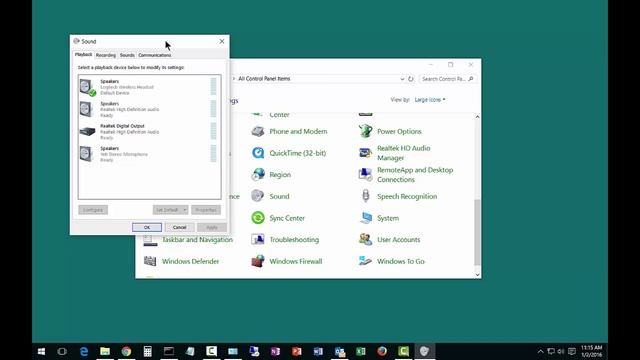The image size is (640, 360).
Task: Click the Set Default button
Action: tap(167, 210)
